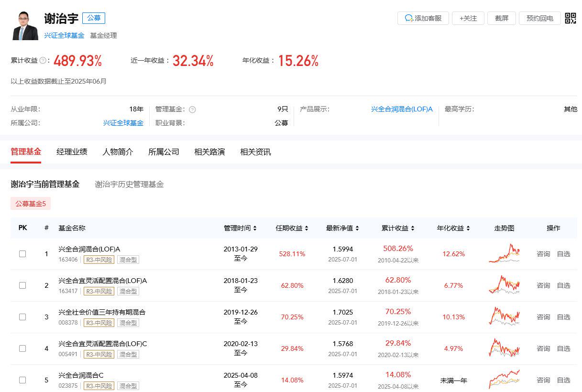Open fund 兴全合润混合C
Screen dimensions: 582x392
81,375
